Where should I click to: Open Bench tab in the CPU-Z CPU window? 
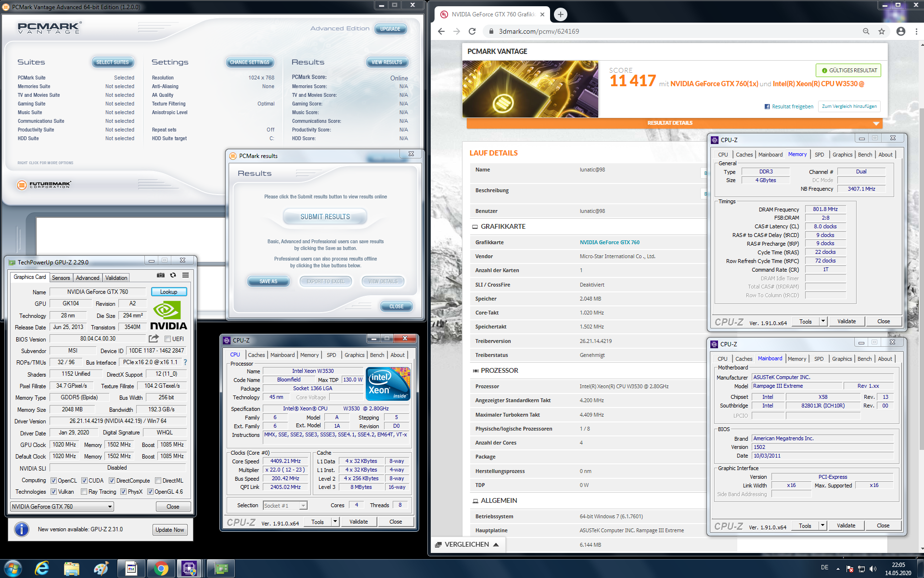click(x=377, y=355)
